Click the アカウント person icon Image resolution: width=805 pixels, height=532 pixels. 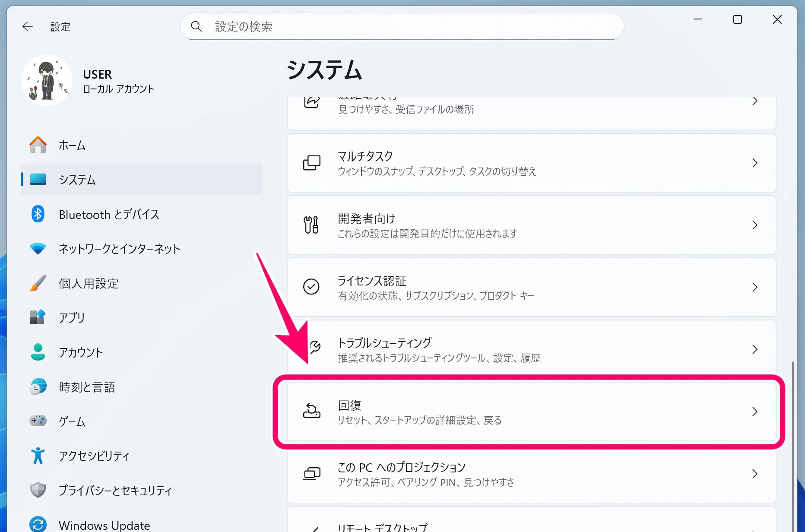[38, 352]
